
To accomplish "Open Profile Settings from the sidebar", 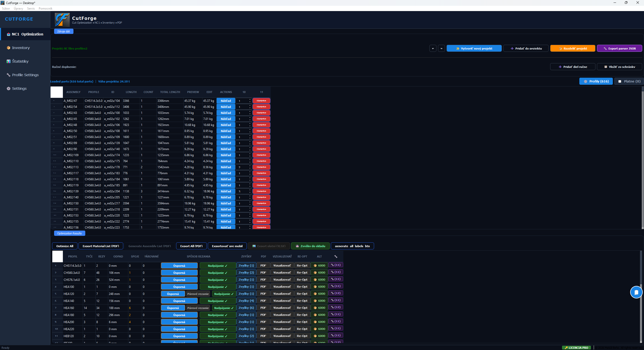I will pos(25,75).
